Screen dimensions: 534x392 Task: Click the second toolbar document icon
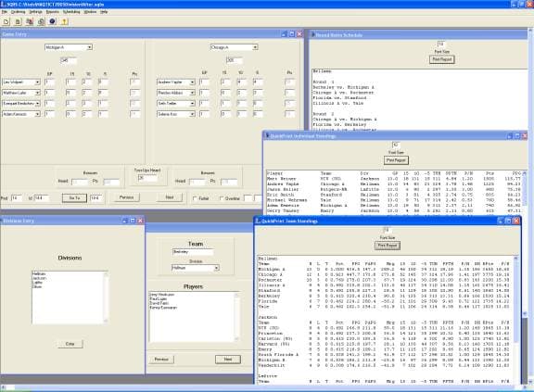pos(18,22)
